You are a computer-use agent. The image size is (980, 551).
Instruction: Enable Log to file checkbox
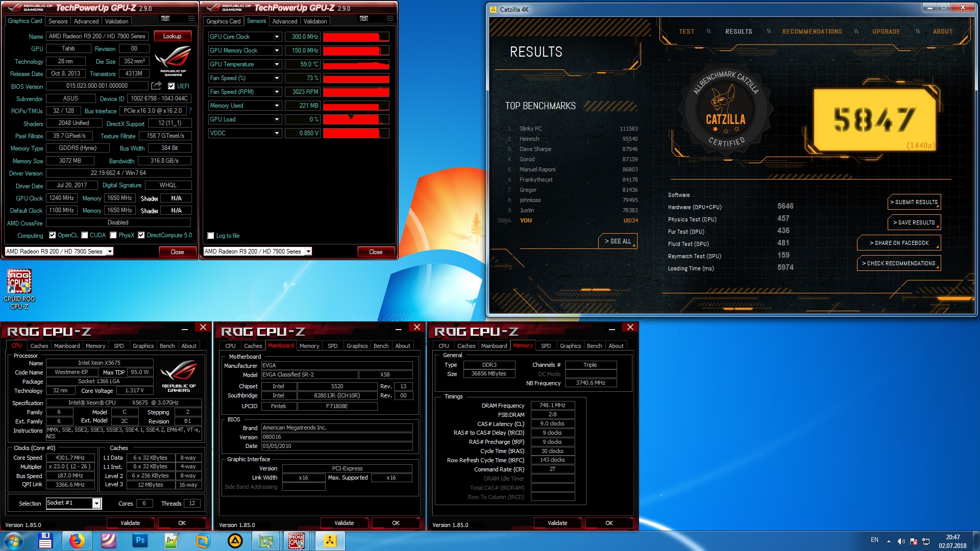(211, 236)
